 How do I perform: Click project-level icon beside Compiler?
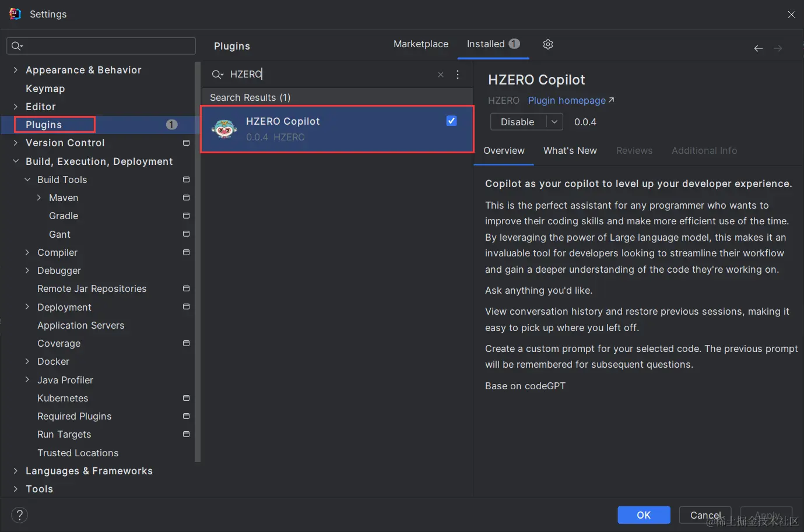[x=186, y=252]
